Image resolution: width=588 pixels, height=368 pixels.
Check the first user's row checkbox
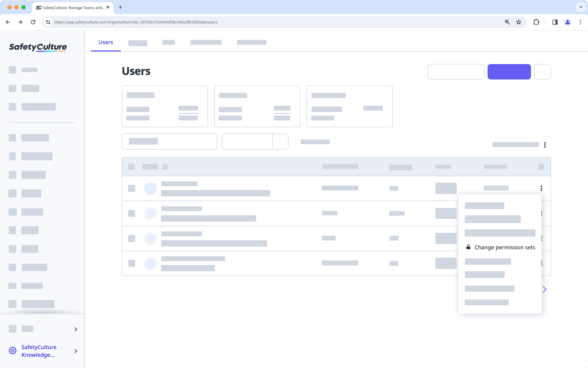click(131, 188)
